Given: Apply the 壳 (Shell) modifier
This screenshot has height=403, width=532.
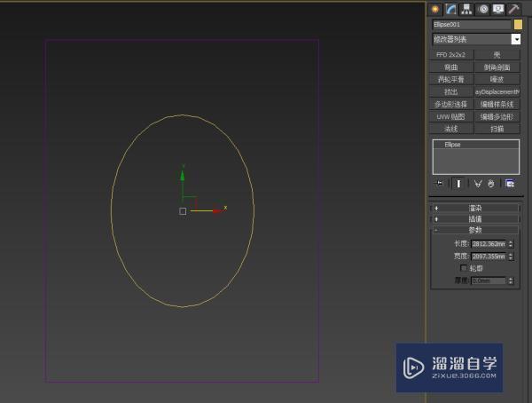Looking at the screenshot, I should (x=497, y=55).
